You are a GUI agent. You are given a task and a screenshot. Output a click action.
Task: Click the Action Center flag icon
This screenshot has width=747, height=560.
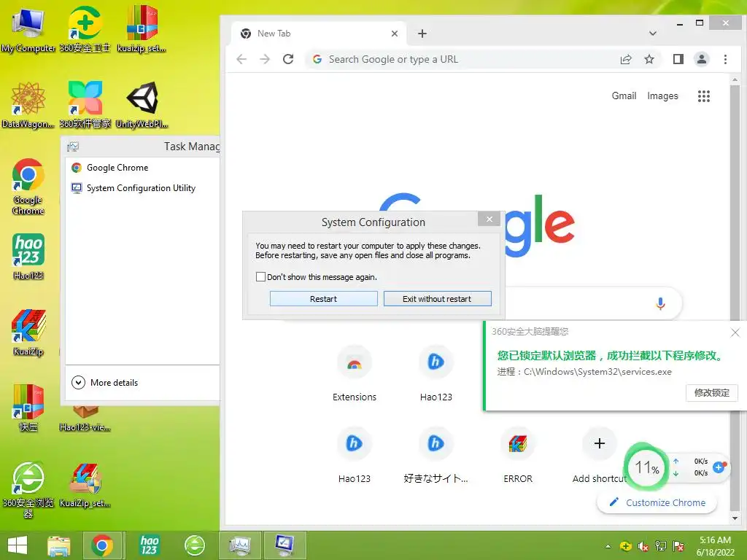pyautogui.click(x=678, y=546)
